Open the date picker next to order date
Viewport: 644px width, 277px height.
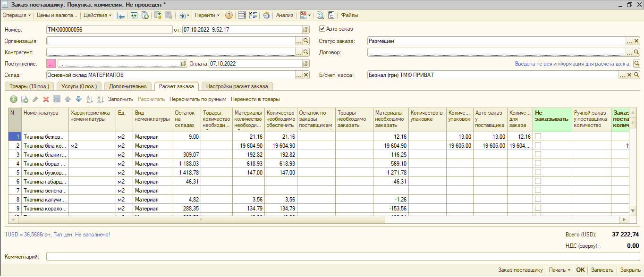coord(306,29)
